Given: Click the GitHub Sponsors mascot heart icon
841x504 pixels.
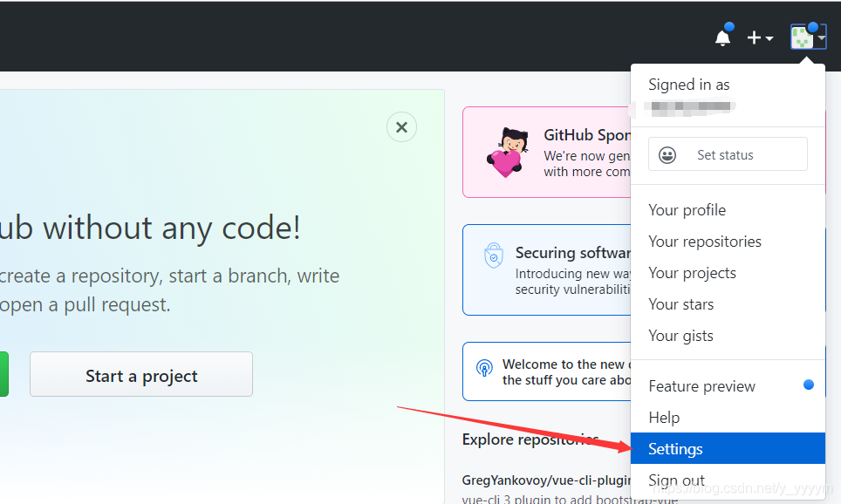Looking at the screenshot, I should [508, 153].
